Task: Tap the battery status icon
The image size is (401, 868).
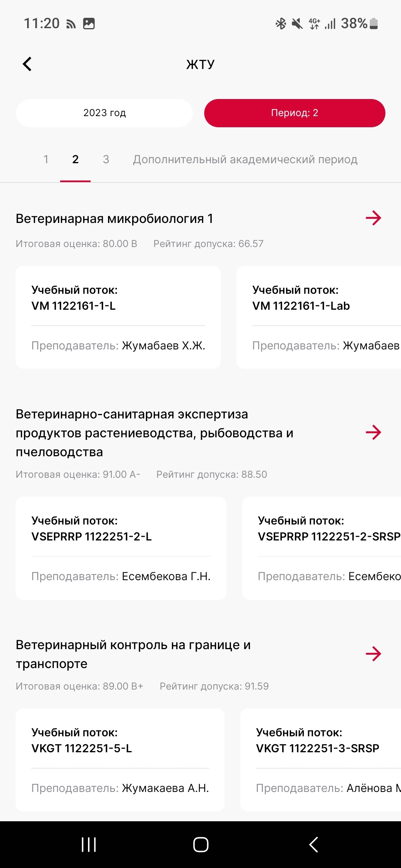Action: point(374,23)
